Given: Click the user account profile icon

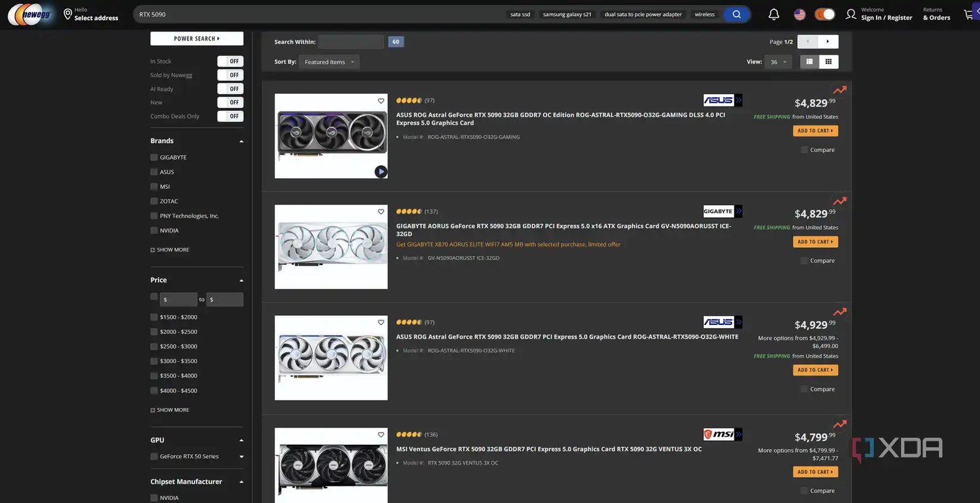Looking at the screenshot, I should coord(851,14).
